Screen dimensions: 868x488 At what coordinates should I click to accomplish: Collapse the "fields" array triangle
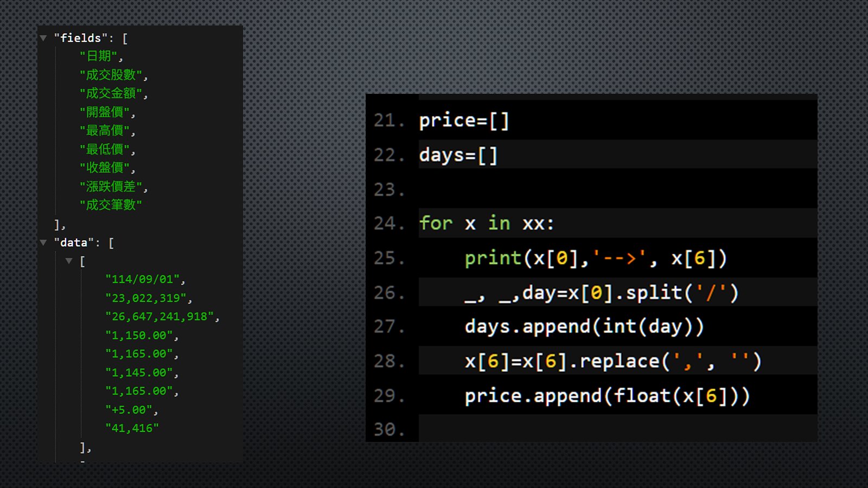43,38
